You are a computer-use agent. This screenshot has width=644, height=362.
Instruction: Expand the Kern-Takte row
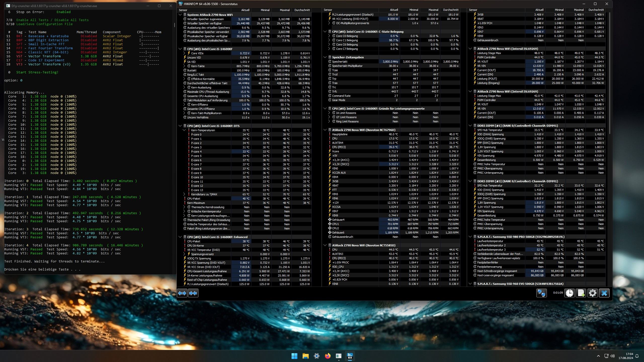coord(184,66)
